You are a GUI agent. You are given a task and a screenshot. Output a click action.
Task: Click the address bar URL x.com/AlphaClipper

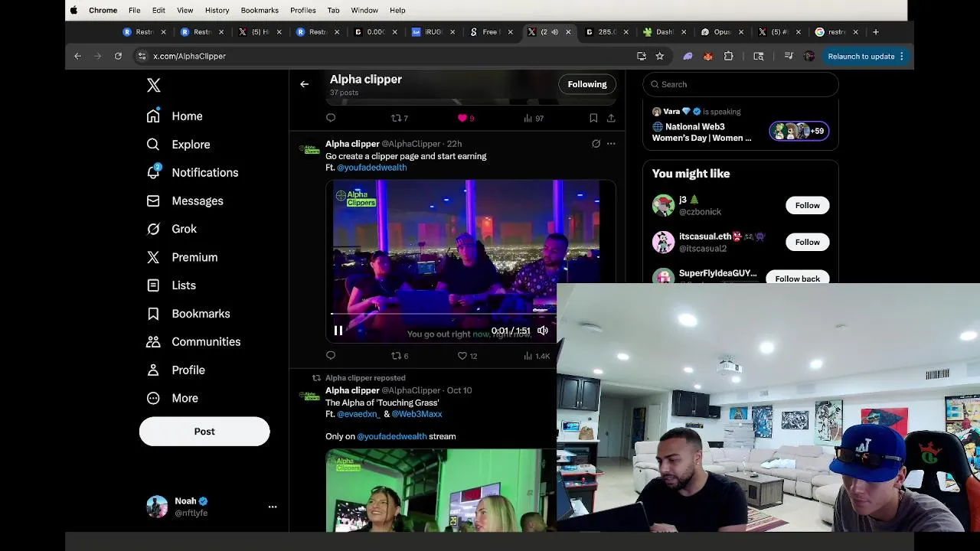click(x=189, y=56)
